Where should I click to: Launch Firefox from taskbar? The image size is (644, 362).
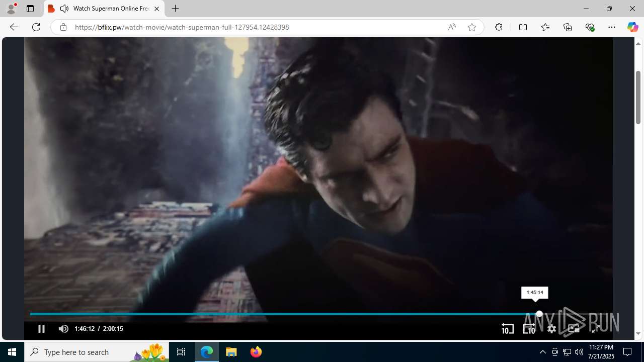[256, 352]
